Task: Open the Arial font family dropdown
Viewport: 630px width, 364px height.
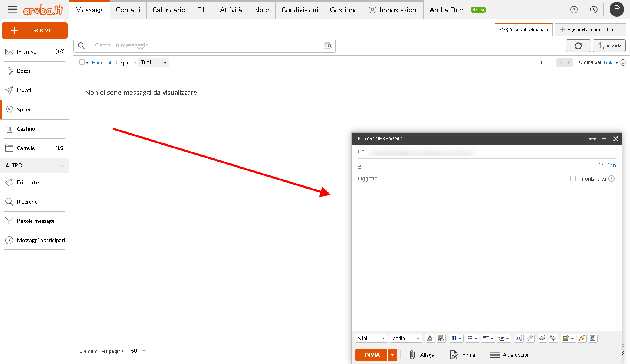Action: pyautogui.click(x=371, y=338)
